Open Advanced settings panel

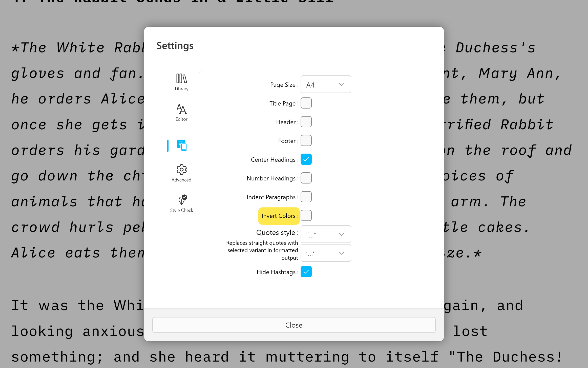(x=181, y=173)
